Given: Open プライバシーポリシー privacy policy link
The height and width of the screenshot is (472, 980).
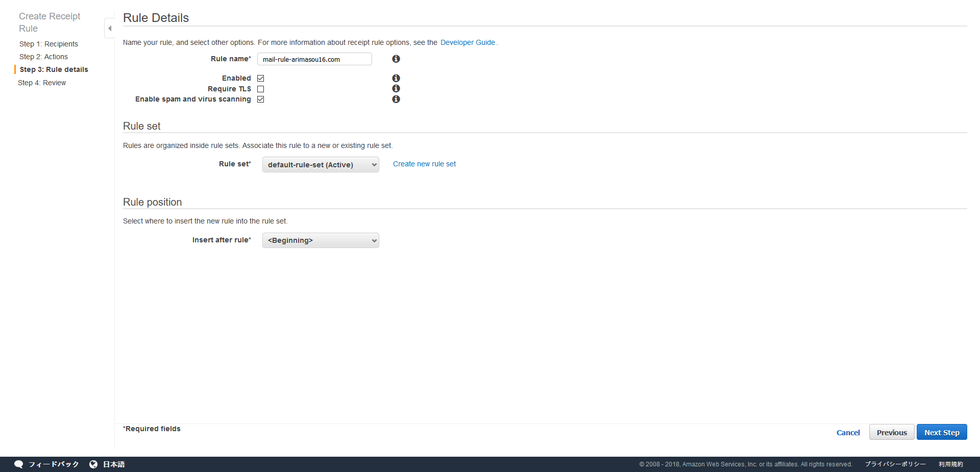Looking at the screenshot, I should pyautogui.click(x=895, y=464).
